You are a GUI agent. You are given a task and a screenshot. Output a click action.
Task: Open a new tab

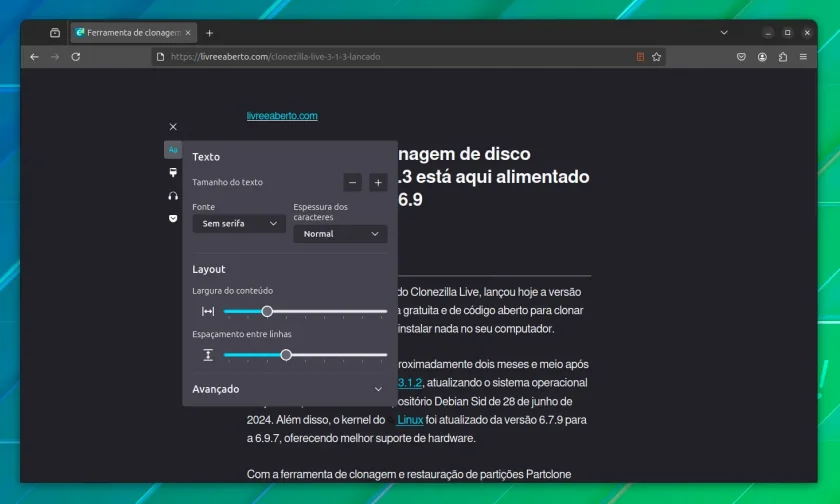[x=209, y=33]
